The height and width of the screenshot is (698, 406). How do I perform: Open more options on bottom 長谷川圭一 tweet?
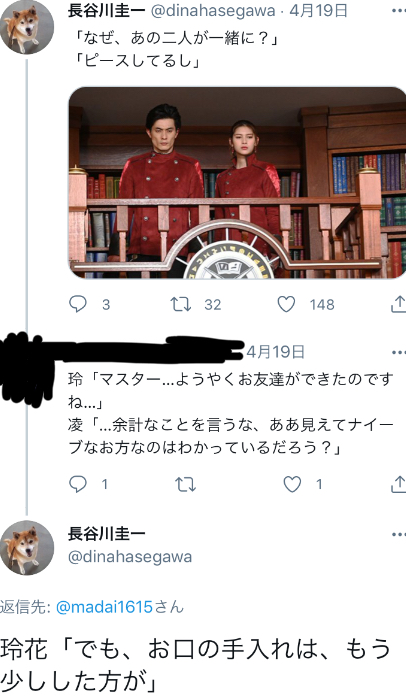click(x=398, y=534)
